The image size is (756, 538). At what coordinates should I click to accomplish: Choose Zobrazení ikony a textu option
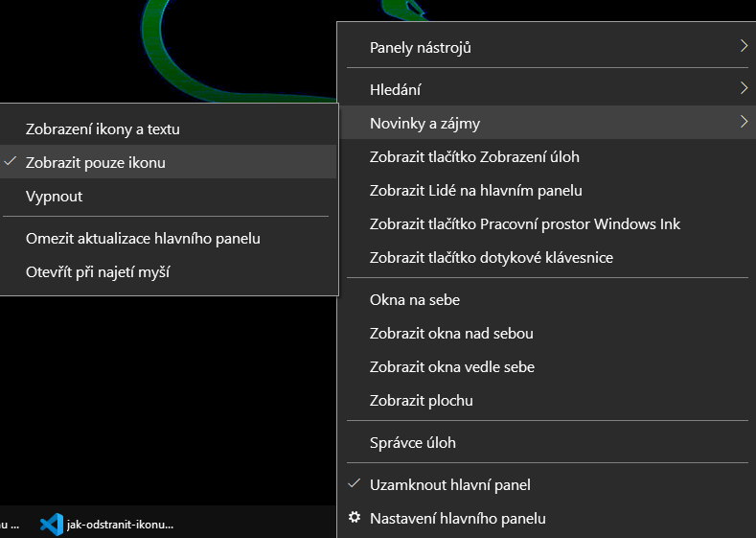pyautogui.click(x=103, y=129)
